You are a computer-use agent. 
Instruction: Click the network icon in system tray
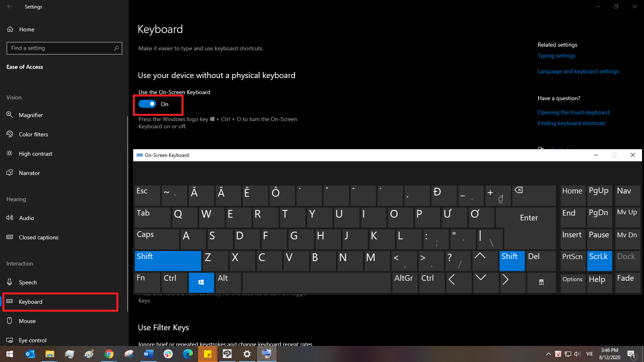568,354
